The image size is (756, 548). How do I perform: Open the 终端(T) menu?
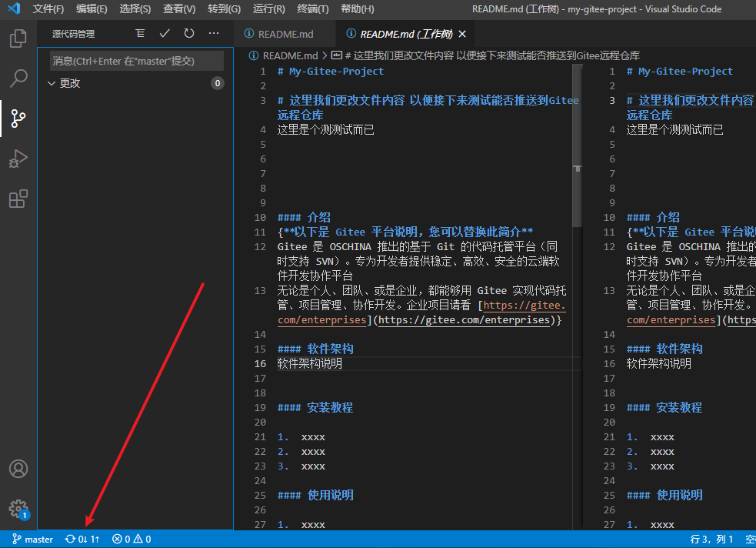313,8
